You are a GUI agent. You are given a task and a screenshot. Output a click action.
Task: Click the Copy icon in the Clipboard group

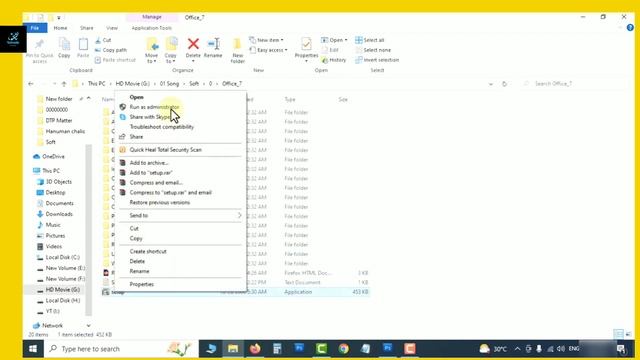tap(64, 44)
